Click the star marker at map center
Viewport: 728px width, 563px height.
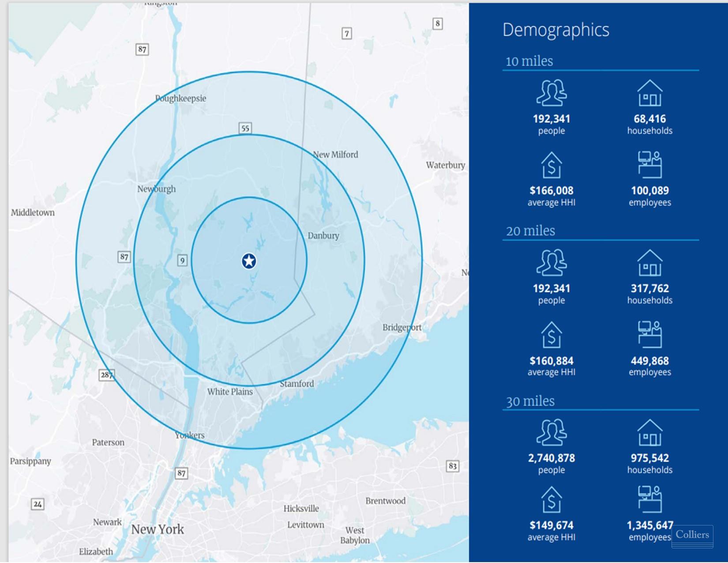(249, 261)
